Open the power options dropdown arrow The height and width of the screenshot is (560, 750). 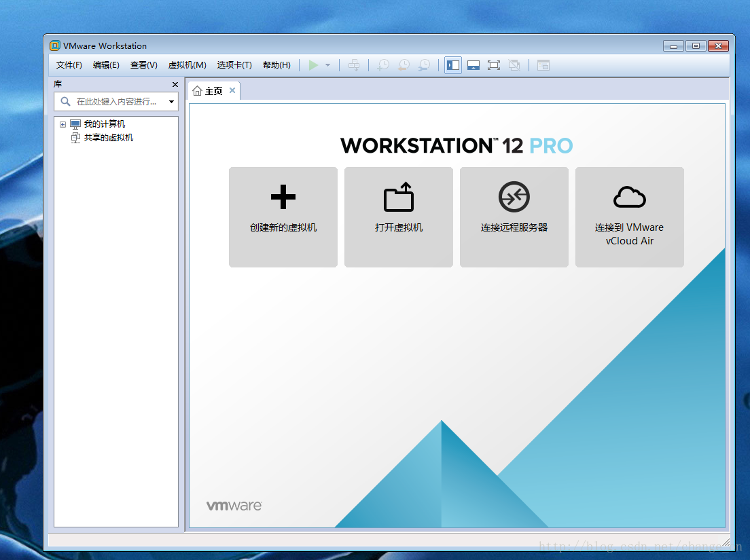[327, 65]
